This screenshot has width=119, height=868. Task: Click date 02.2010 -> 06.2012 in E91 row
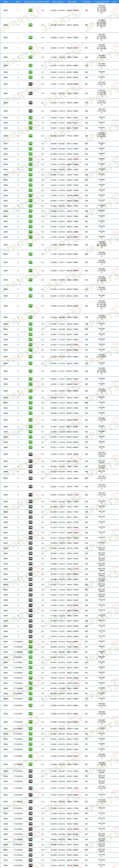pos(58,865)
